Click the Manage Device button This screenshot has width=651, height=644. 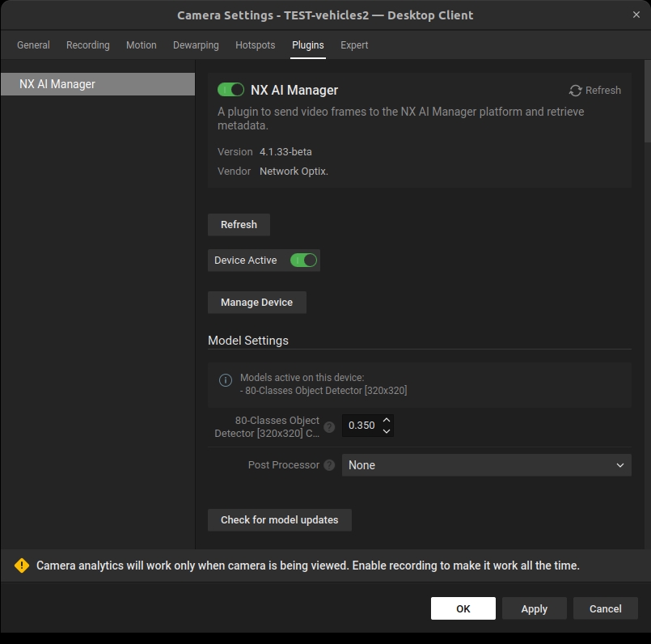[256, 303]
